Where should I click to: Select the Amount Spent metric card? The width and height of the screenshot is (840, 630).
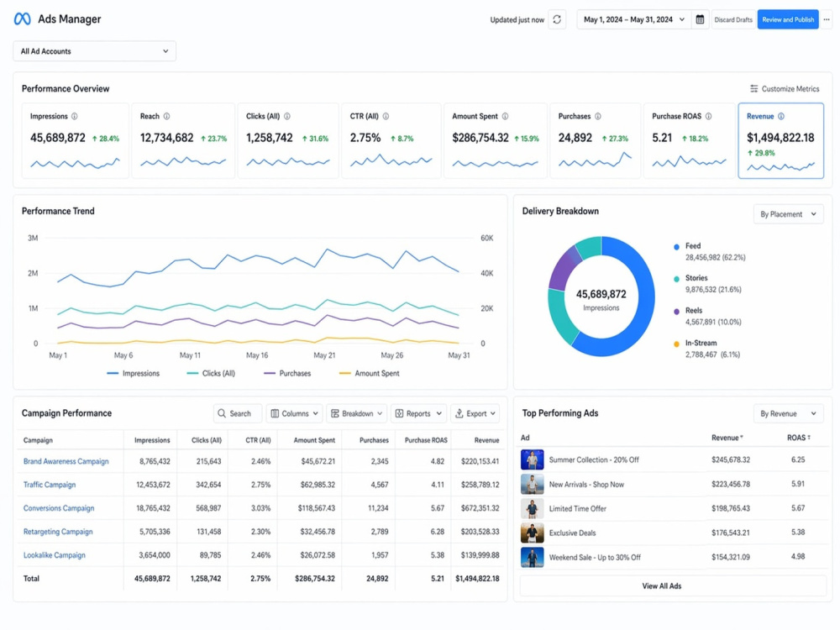496,140
